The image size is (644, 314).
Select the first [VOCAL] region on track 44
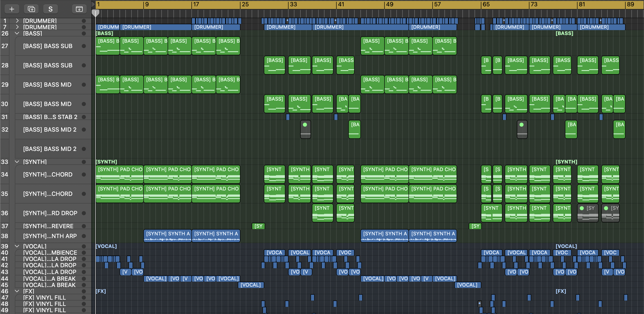click(155, 279)
